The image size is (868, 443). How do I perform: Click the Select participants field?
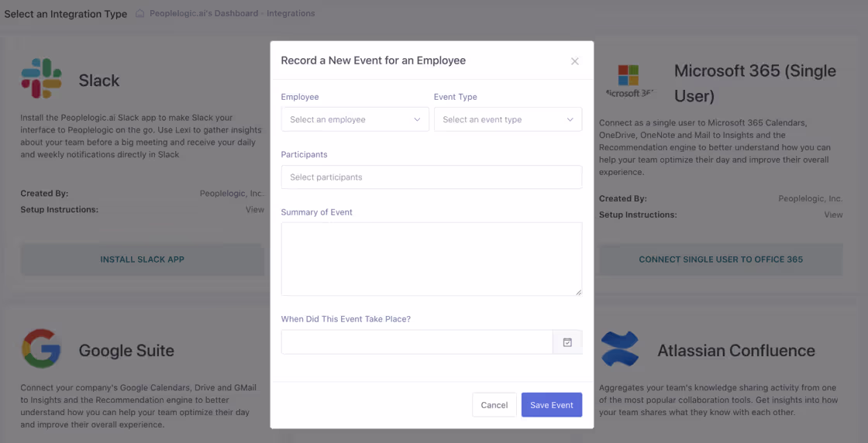[431, 177]
